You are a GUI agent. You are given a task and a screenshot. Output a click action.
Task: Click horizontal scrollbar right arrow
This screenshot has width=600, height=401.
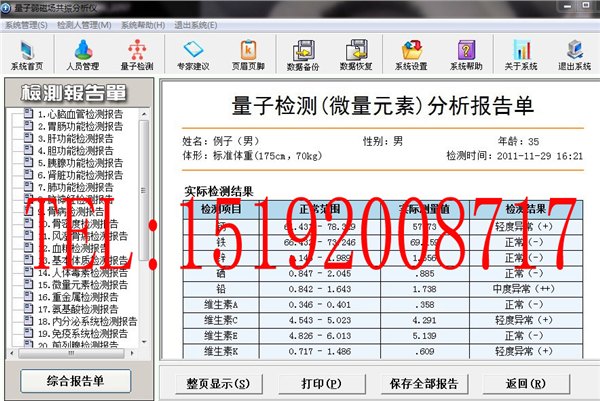click(x=132, y=353)
